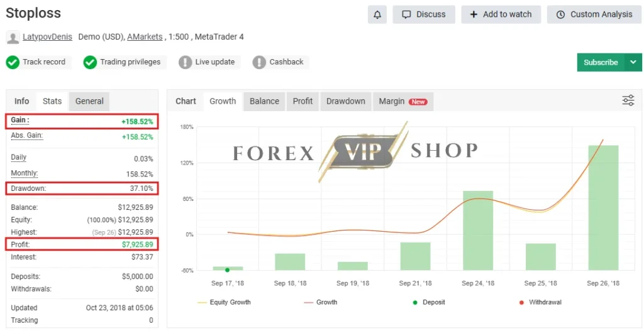The image size is (644, 331).
Task: Click the Abs. Gain label
Action: point(27,136)
